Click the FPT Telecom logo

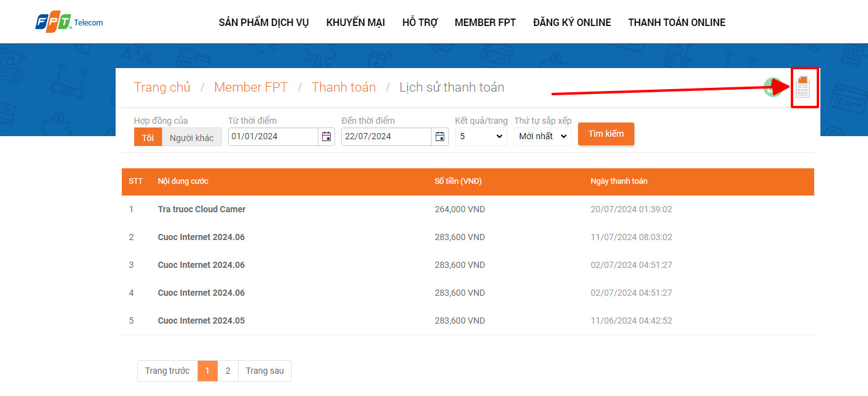pos(69,22)
